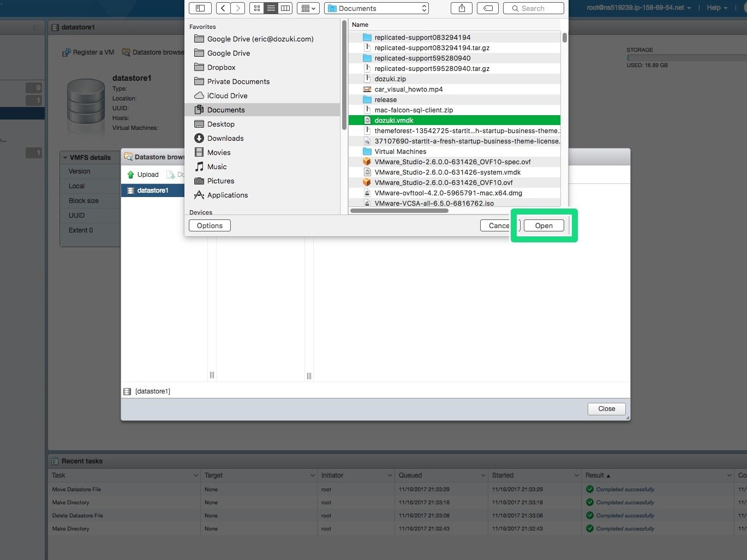Open the item arrangement dropdown
This screenshot has width=747, height=560.
tap(308, 8)
